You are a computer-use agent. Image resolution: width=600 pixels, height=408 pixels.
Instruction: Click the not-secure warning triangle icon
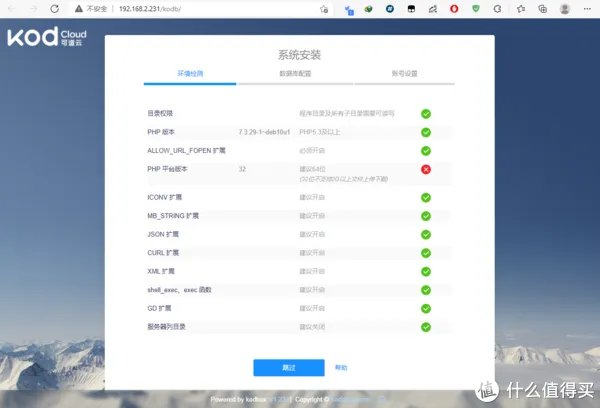click(x=79, y=8)
